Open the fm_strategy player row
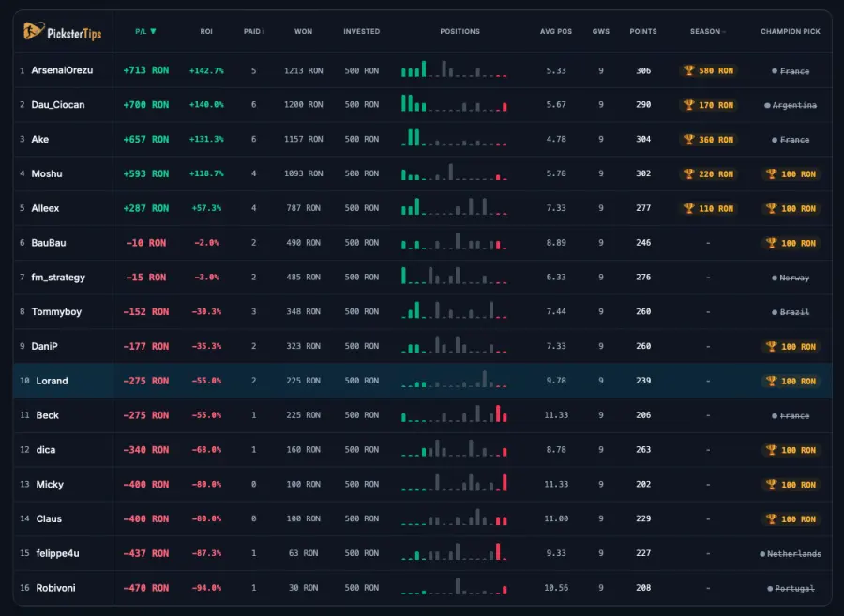The width and height of the screenshot is (844, 616). click(x=423, y=278)
